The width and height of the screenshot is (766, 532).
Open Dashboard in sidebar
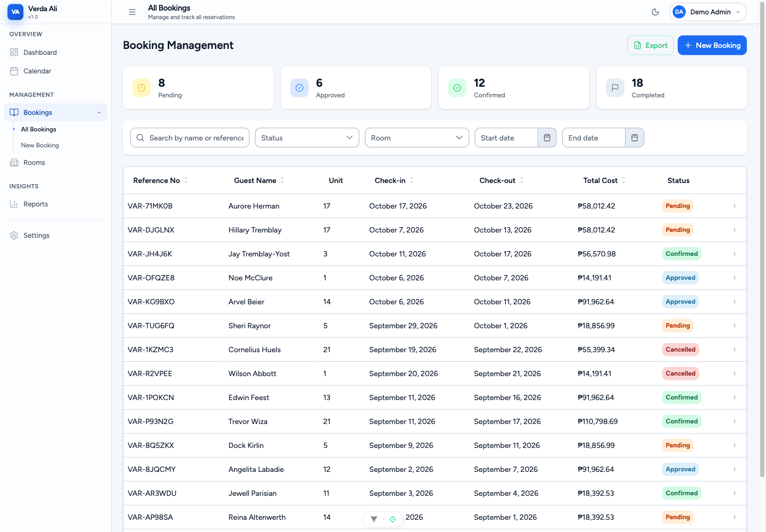pos(55,52)
